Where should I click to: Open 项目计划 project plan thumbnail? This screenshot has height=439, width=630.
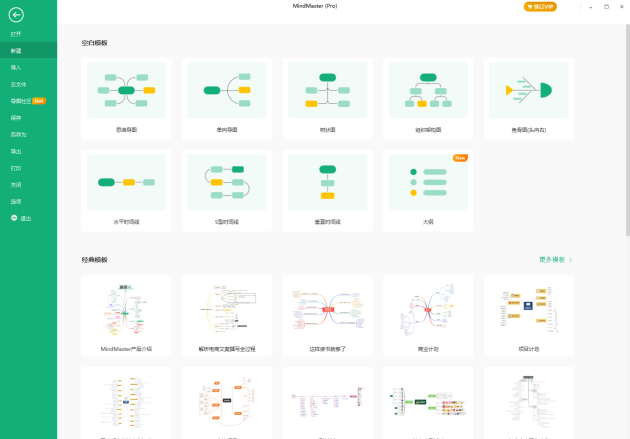[529, 309]
